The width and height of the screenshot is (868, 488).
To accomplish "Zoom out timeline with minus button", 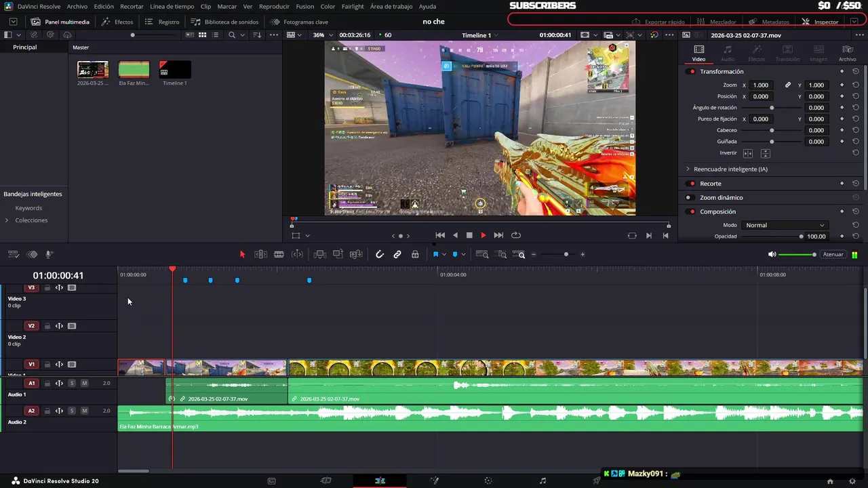I will click(534, 254).
